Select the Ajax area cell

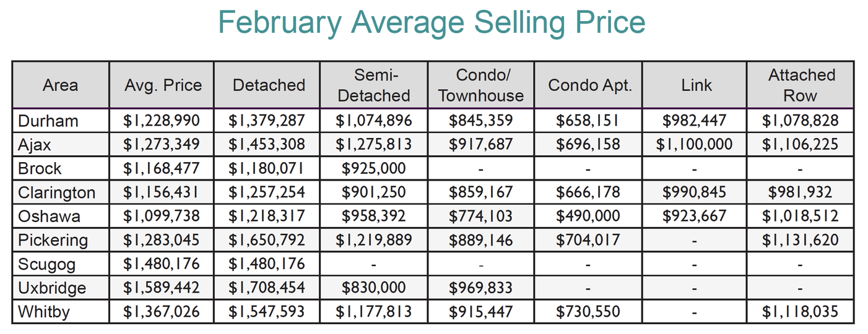[x=35, y=145]
